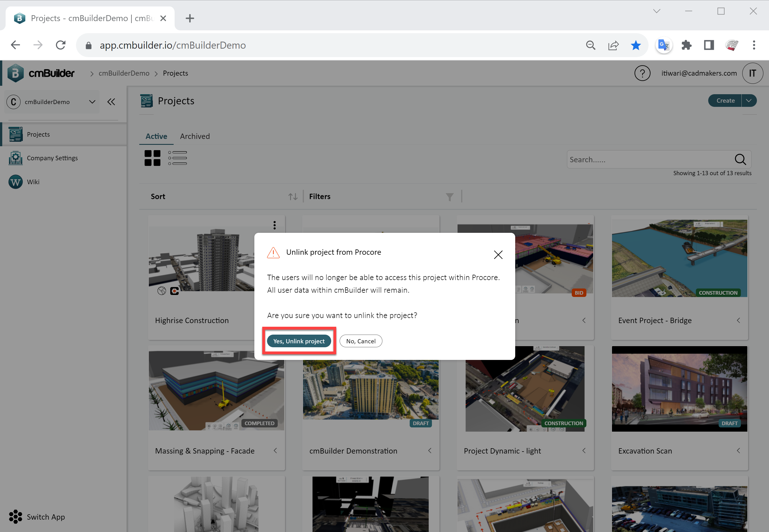
Task: Open a new browser tab with plus
Action: pyautogui.click(x=190, y=18)
